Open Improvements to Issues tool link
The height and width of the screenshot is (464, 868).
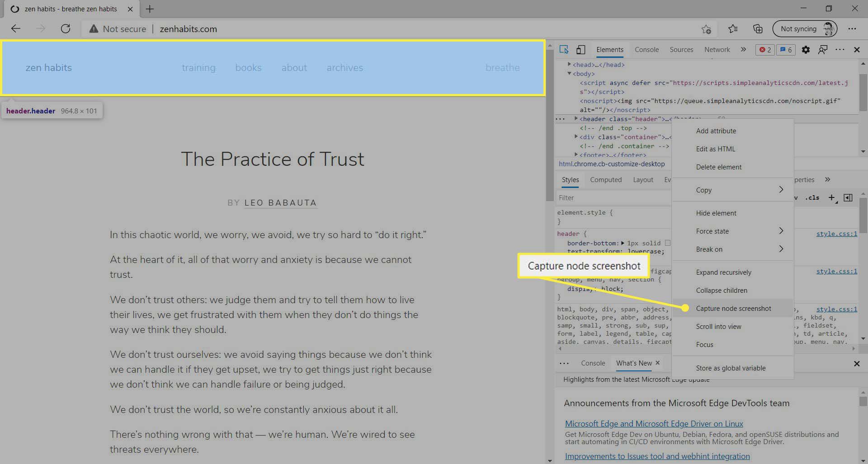pos(657,456)
